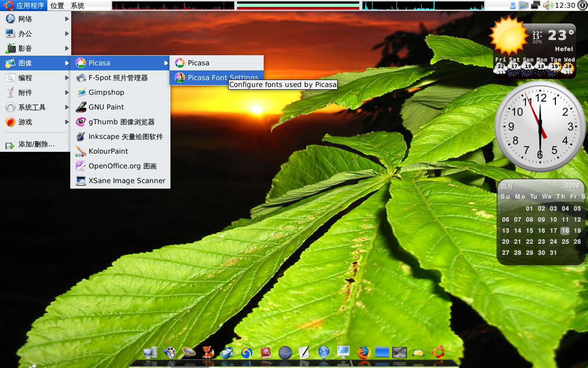Viewport: 588px width, 368px height.
Task: Launch Inkscape 矢量绘图软件
Action: click(120, 137)
